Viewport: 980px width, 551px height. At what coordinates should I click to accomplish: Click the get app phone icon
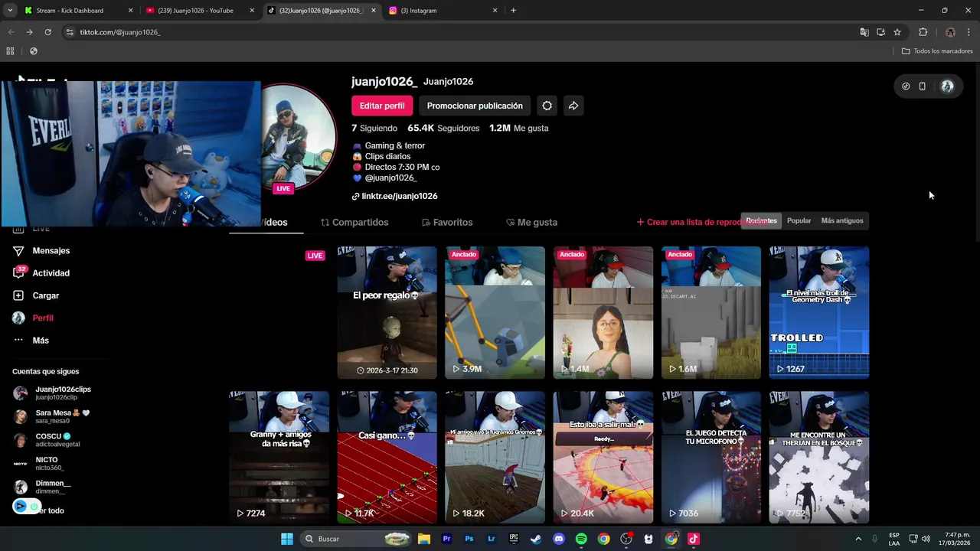coord(922,86)
